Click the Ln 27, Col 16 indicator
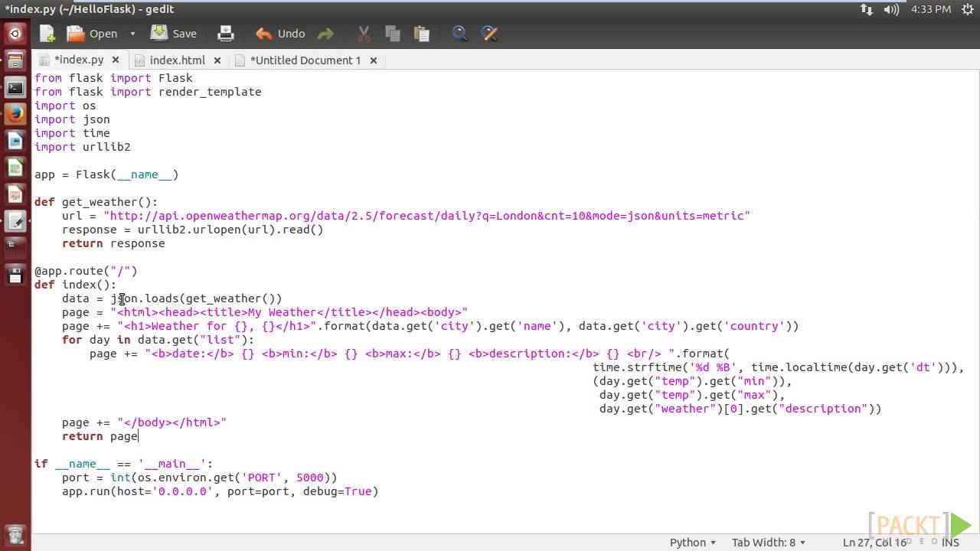The image size is (980, 551). 874,542
